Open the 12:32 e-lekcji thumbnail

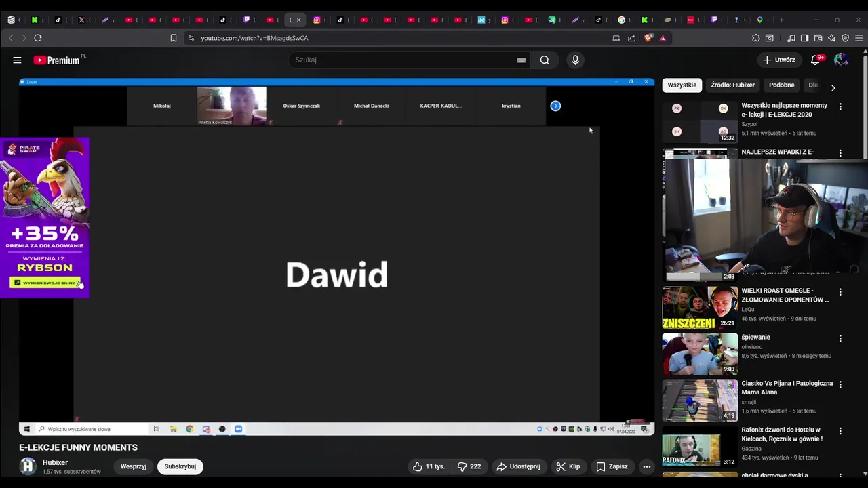700,122
